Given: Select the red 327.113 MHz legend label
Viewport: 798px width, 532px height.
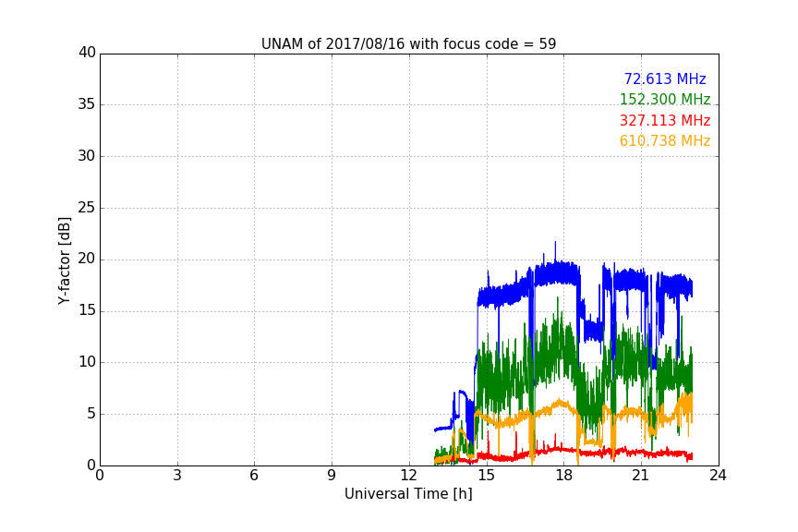Looking at the screenshot, I should pos(665,120).
